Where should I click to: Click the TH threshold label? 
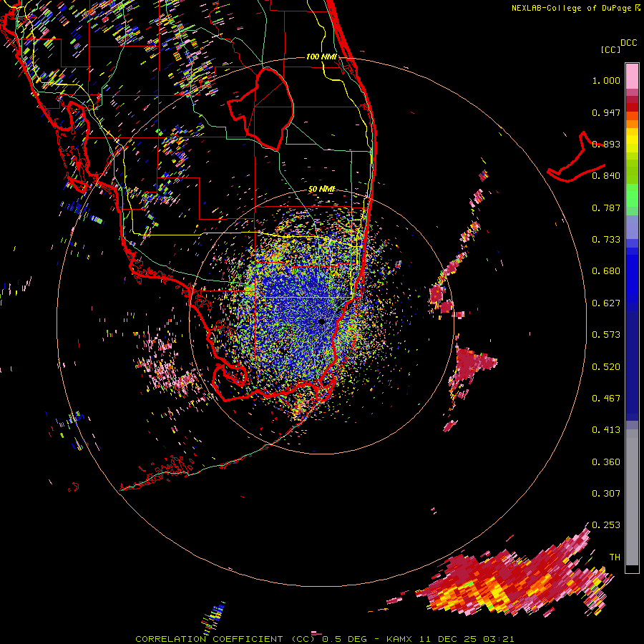point(615,557)
